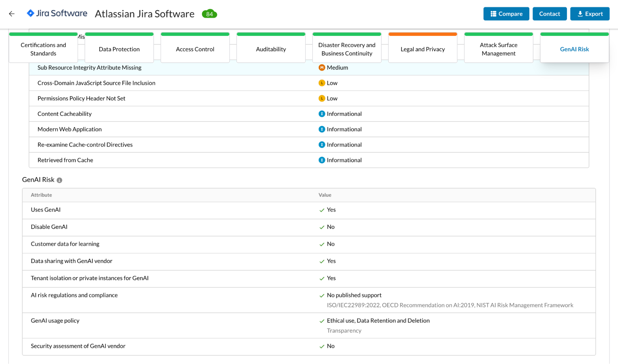Click Informational icon for Modern Web Application
Image resolution: width=618 pixels, height=364 pixels.
(322, 129)
